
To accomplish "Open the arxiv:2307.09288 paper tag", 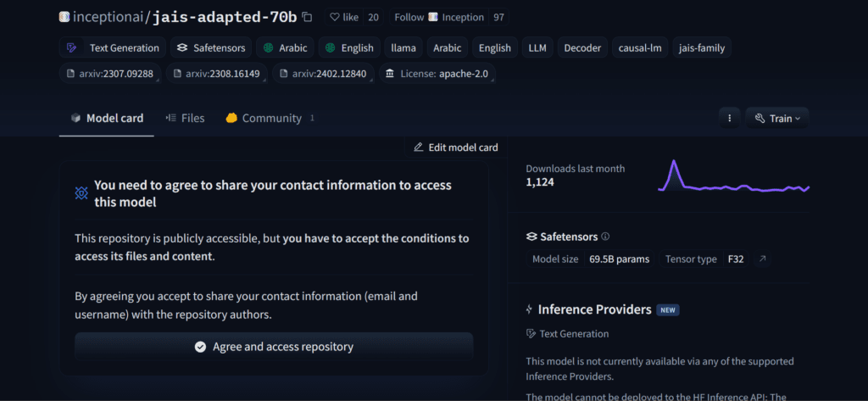I will coord(110,73).
